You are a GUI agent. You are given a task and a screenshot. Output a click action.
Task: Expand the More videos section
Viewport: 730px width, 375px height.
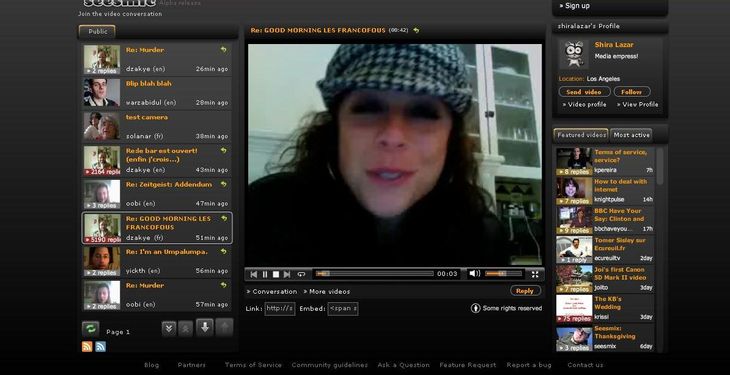(x=327, y=292)
